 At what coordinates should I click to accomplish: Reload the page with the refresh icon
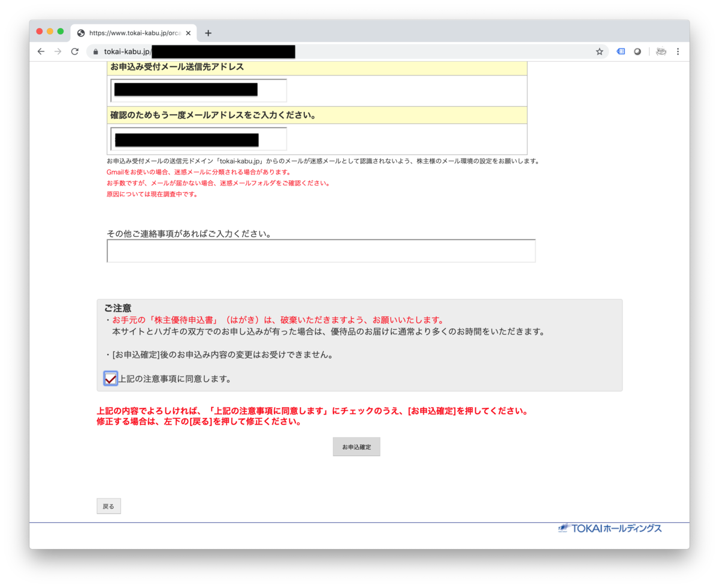75,51
